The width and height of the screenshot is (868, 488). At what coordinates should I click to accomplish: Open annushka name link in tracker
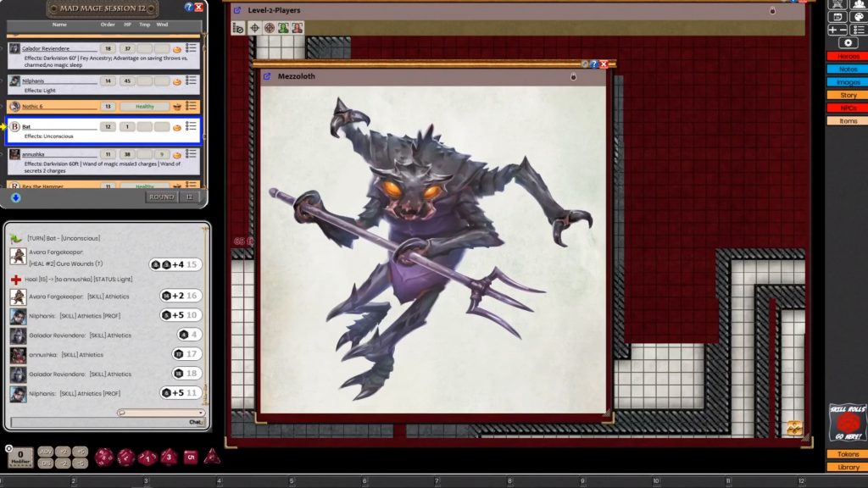click(x=33, y=154)
